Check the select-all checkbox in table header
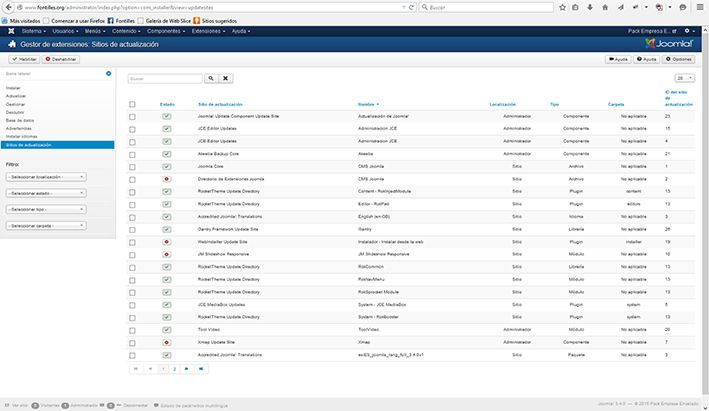Image resolution: width=709 pixels, height=411 pixels. click(x=132, y=104)
